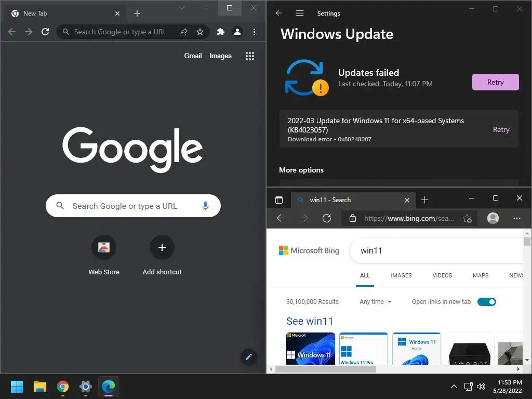Reload the page in Chrome
The image size is (532, 399).
[x=45, y=32]
